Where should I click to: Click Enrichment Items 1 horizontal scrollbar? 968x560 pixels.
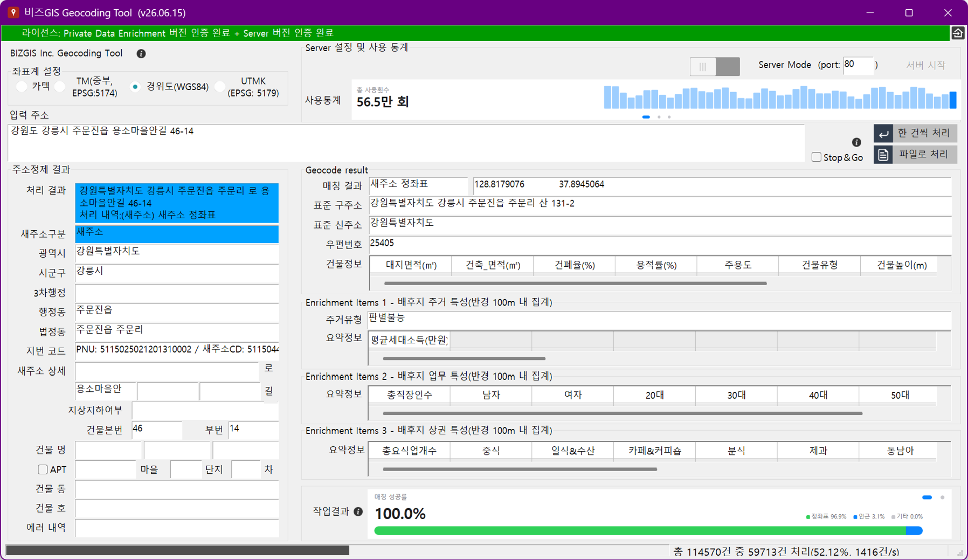[x=464, y=358]
